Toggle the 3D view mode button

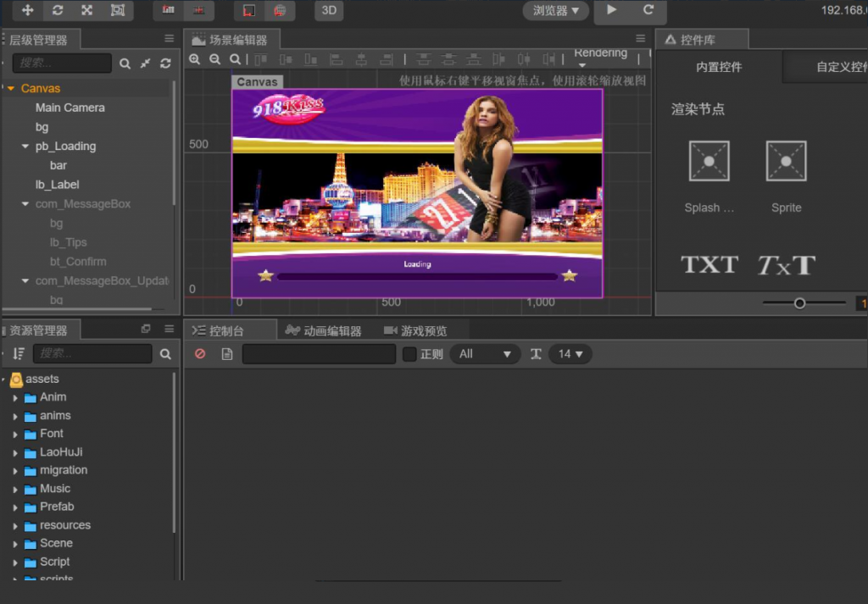(x=329, y=11)
